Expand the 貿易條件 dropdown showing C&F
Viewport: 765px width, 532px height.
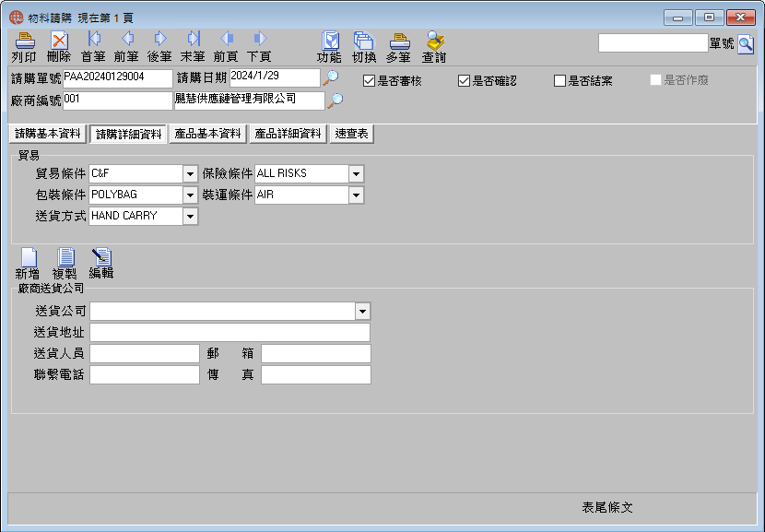point(190,173)
